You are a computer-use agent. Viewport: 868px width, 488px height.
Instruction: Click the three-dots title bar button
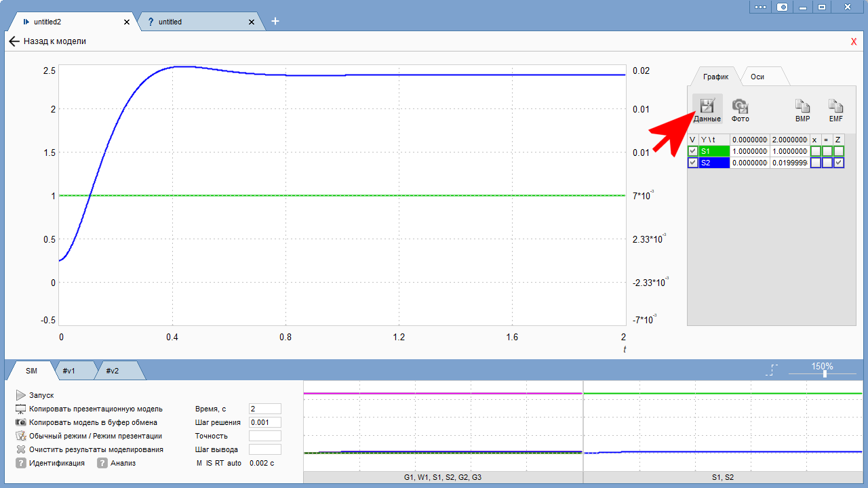tap(760, 7)
